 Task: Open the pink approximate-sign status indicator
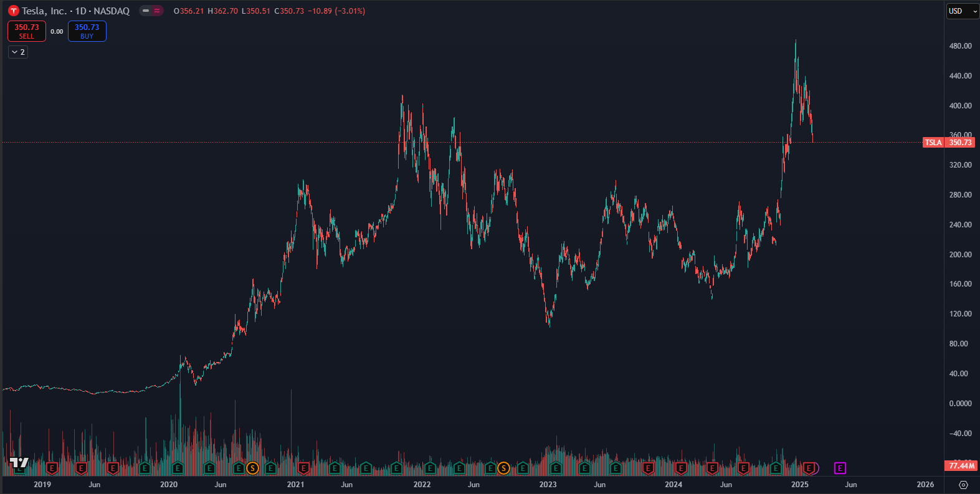(157, 11)
